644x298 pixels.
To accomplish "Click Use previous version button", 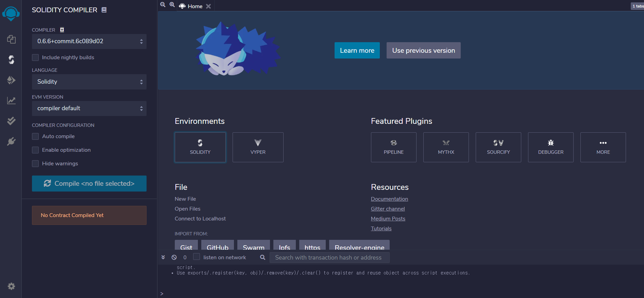I will click(x=424, y=50).
